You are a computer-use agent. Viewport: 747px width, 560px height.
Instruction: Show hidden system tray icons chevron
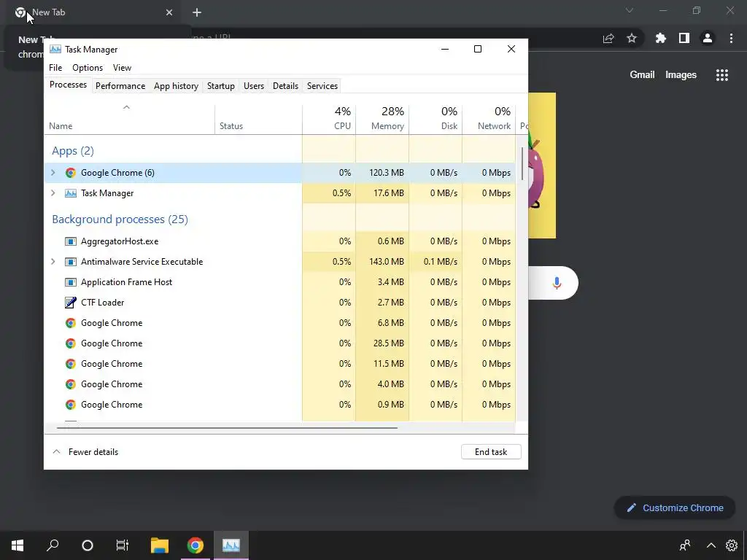coord(711,545)
